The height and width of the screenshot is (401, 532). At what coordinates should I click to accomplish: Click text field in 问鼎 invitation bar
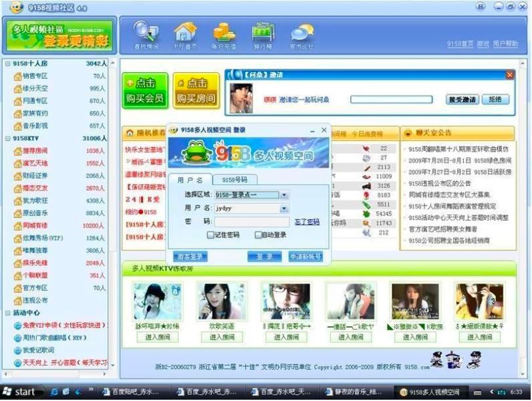391,100
